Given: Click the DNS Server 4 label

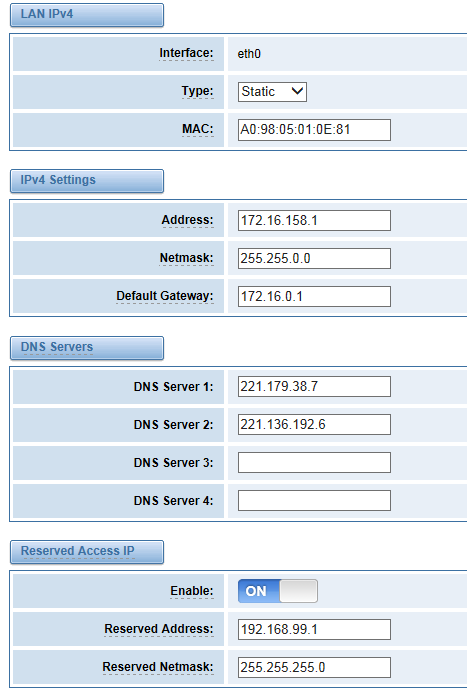Looking at the screenshot, I should pos(174,500).
